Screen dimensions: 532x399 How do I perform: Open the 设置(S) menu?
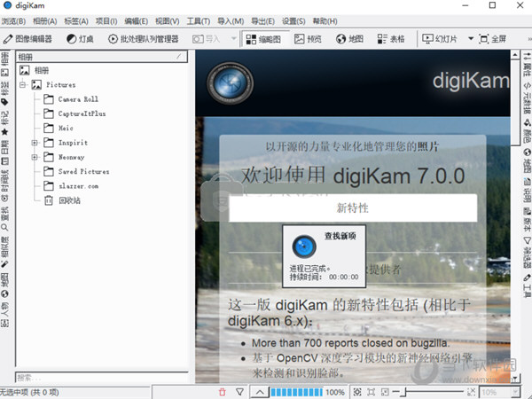click(293, 21)
